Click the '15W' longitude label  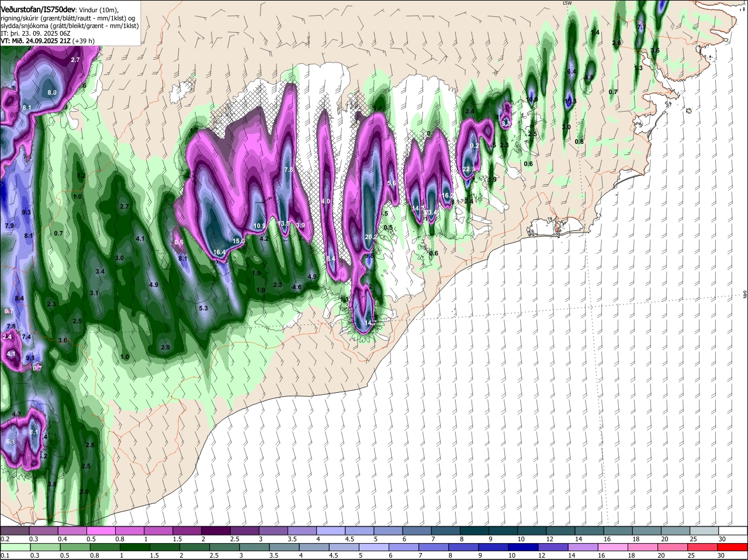(566, 4)
